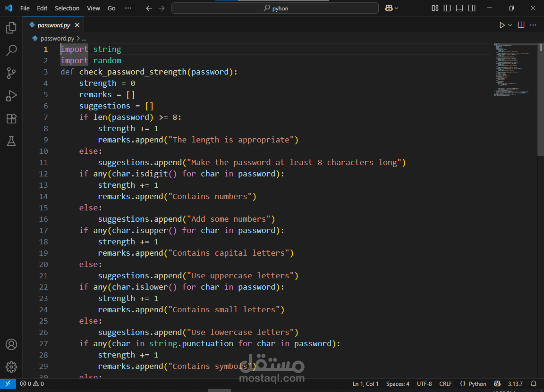Click the string "Contains numbers"
The image size is (544, 392).
click(210, 197)
